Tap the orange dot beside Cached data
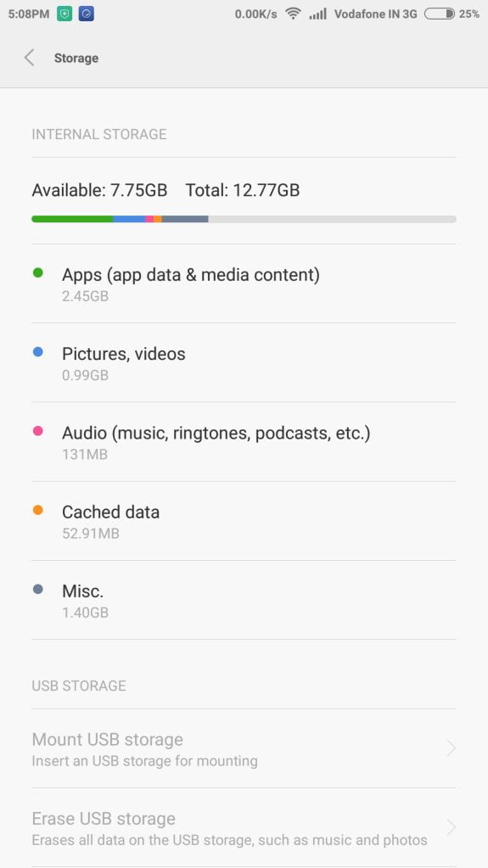 coord(37,510)
